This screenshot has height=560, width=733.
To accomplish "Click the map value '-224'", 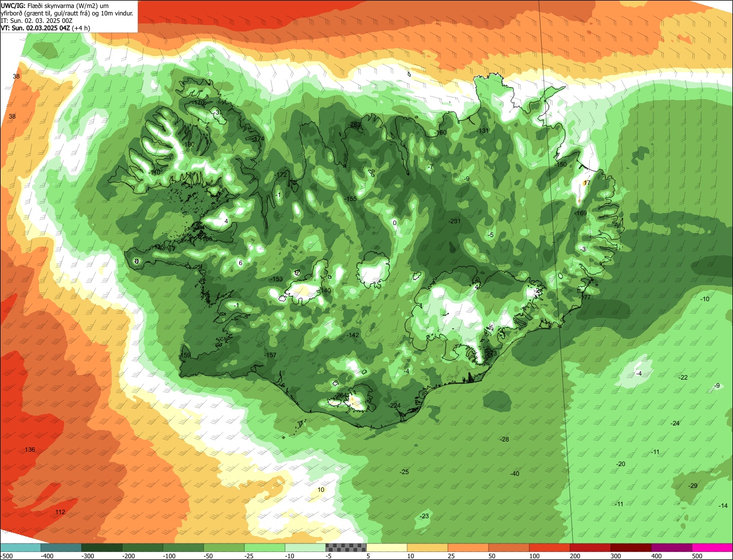I will pyautogui.click(x=395, y=405).
